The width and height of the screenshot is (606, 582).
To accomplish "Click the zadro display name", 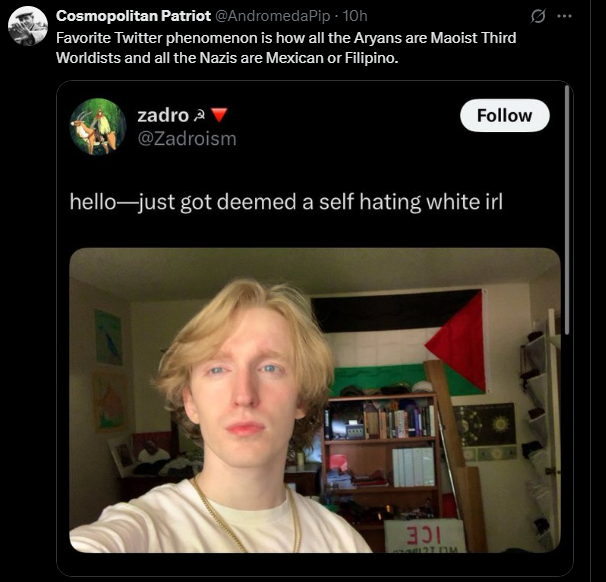I will pos(163,115).
